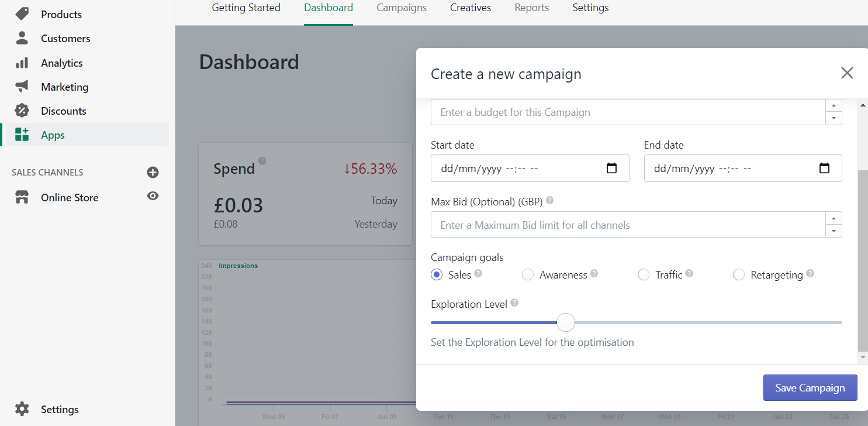Open the End date calendar picker
868x426 pixels.
pos(824,168)
